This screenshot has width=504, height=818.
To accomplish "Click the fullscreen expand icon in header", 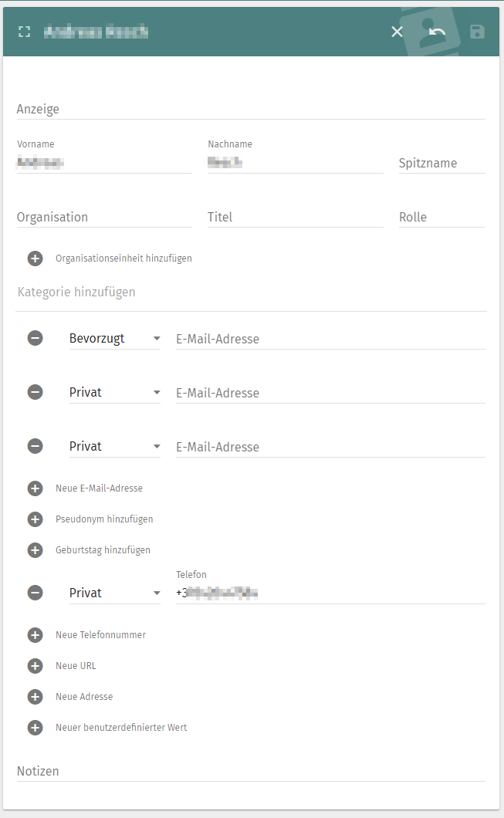I will [24, 32].
